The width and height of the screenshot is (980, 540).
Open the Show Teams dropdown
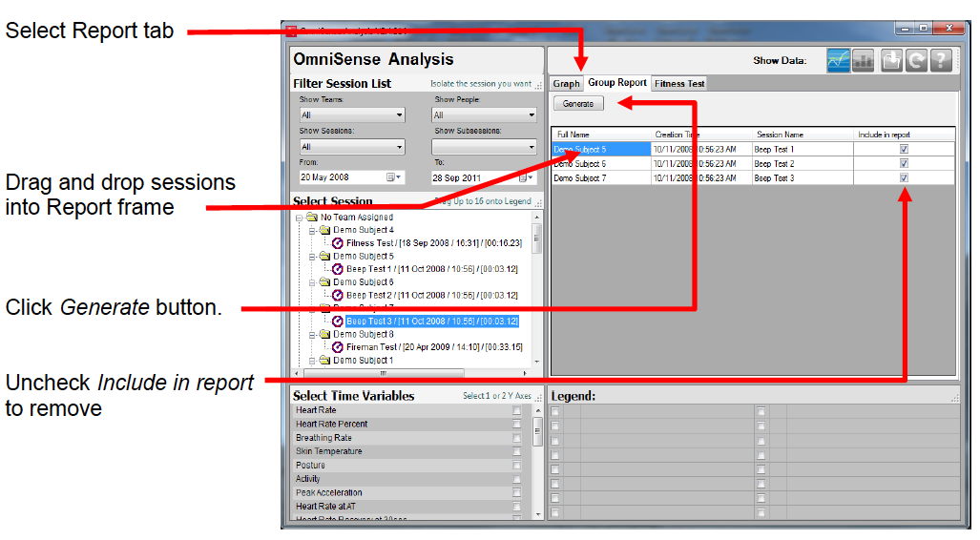coord(352,115)
